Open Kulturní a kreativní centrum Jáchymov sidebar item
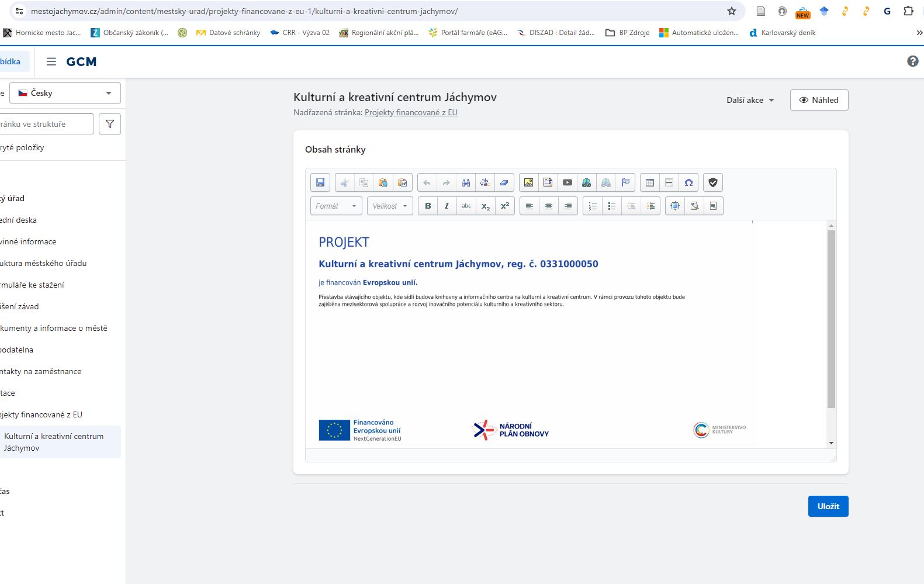This screenshot has height=584, width=924. coord(54,442)
